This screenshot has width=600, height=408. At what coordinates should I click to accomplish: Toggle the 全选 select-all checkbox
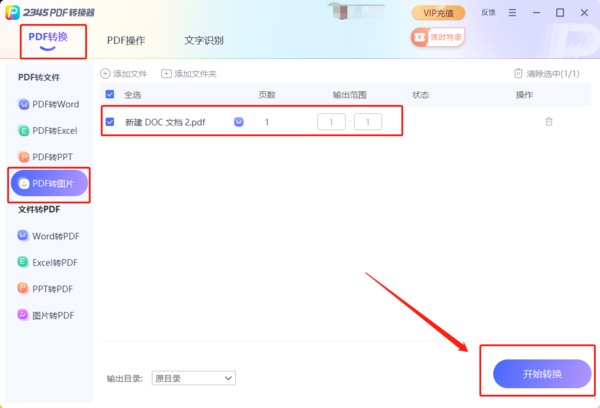[110, 94]
